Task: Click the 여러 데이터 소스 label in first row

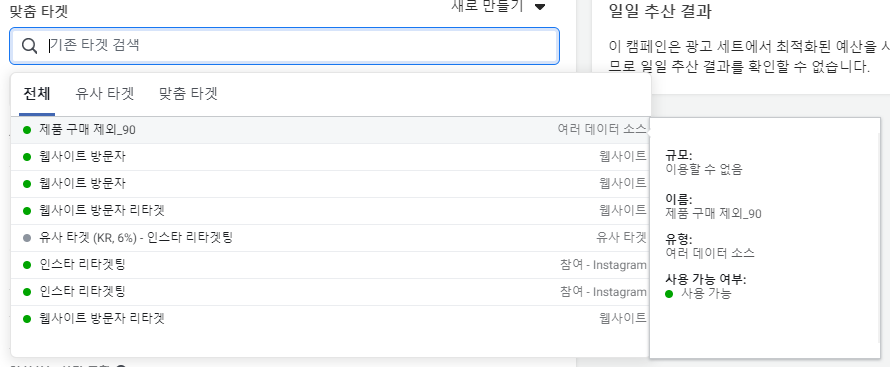Action: 602,129
